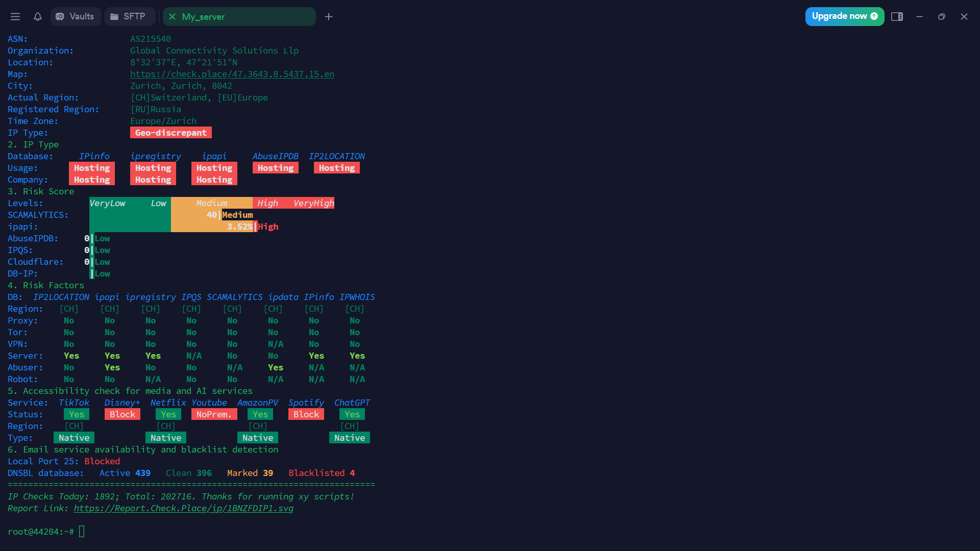Open the Report.Check.Place SVG link

pyautogui.click(x=183, y=508)
